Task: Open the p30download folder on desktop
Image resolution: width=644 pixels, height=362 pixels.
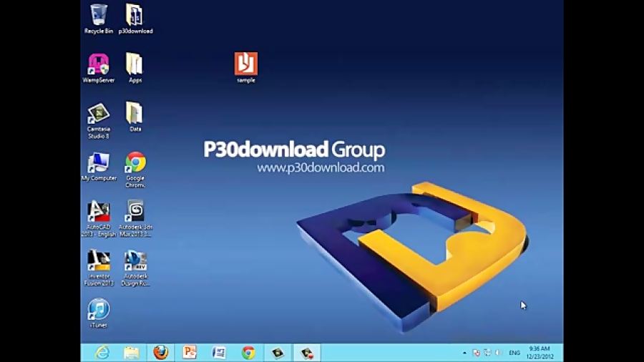Action: (x=135, y=19)
